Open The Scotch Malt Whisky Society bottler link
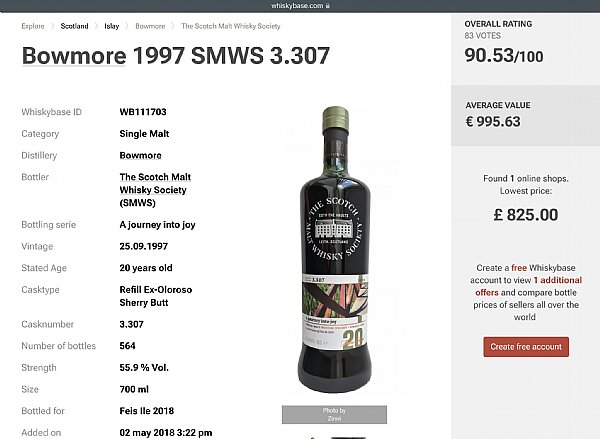 (155, 190)
